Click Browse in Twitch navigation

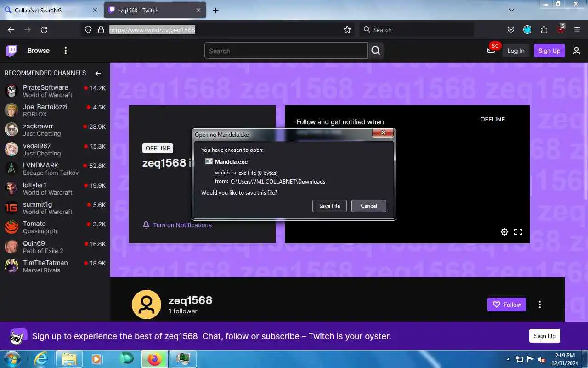[x=39, y=51]
